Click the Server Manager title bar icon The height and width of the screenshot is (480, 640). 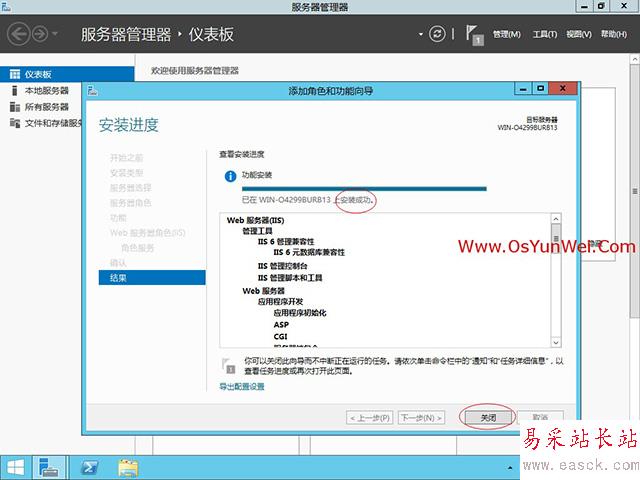(6, 6)
